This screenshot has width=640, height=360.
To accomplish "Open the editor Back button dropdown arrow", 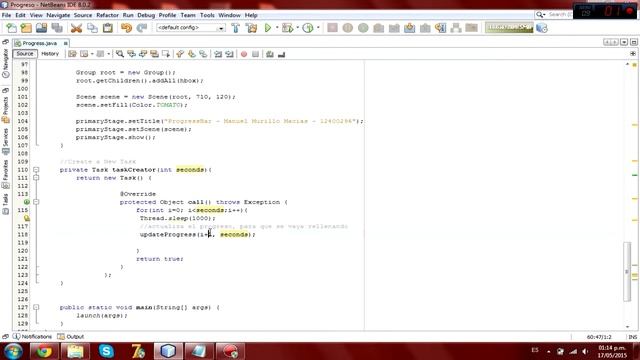I will click(92, 54).
